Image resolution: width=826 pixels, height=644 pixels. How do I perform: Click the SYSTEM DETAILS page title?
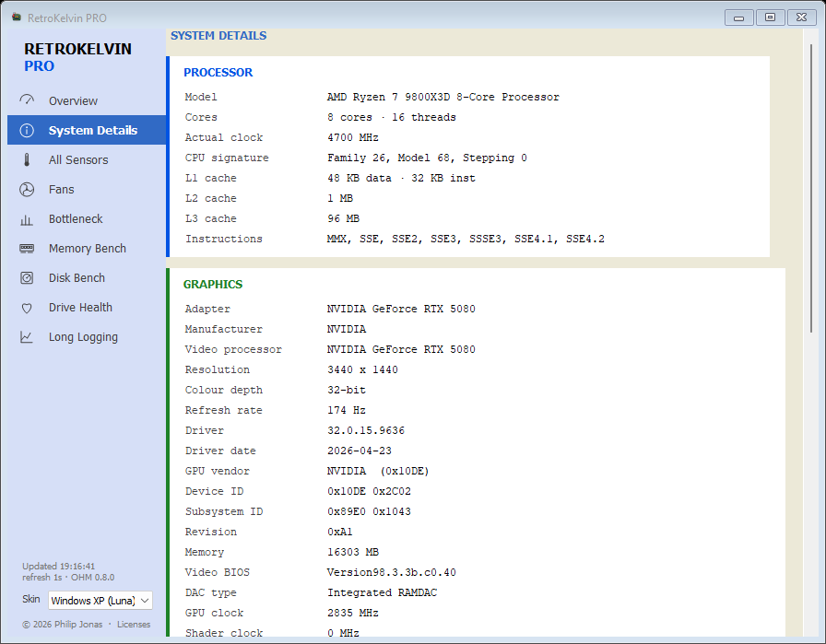tap(218, 35)
